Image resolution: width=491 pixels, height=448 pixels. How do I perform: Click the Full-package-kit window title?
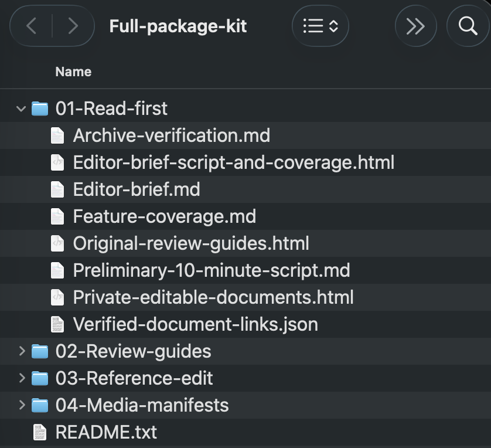click(178, 26)
